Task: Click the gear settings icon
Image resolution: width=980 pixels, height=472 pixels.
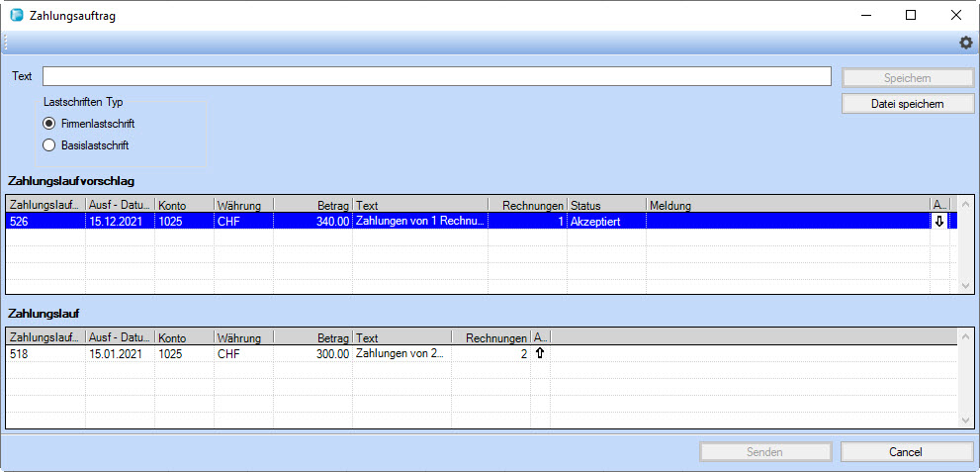Action: [x=966, y=43]
